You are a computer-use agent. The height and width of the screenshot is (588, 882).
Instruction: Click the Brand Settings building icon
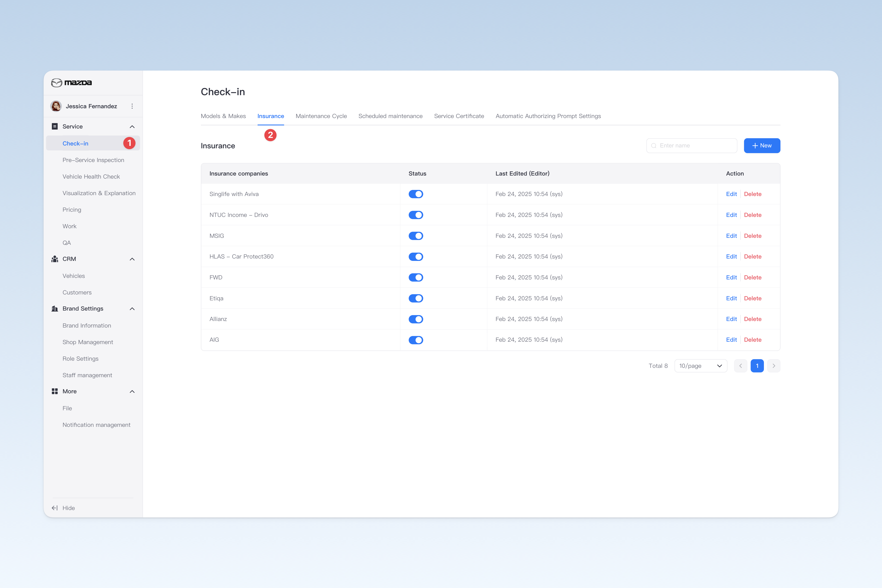(55, 309)
